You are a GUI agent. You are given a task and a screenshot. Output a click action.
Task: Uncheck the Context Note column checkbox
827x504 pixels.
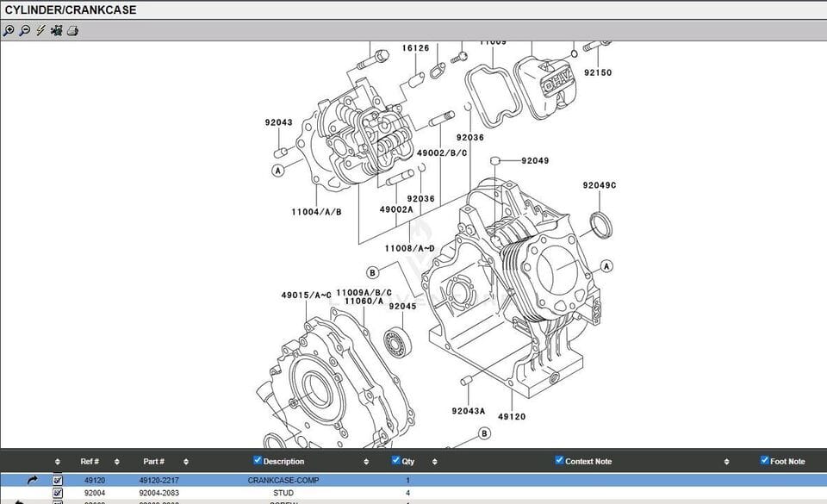(558, 461)
